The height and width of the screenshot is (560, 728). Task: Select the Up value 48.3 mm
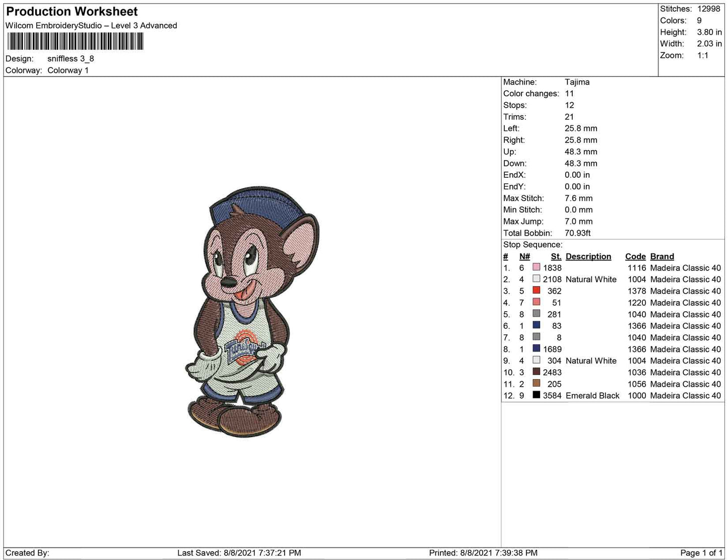[581, 152]
